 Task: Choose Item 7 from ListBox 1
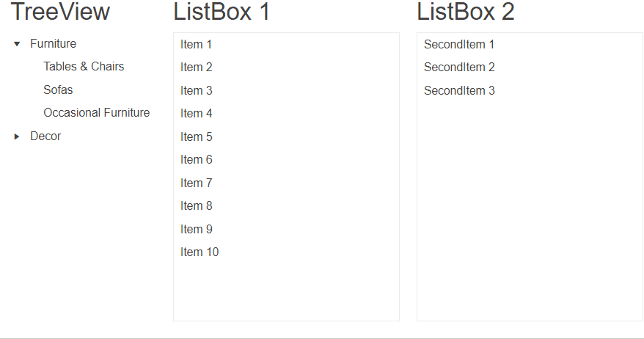tap(197, 183)
